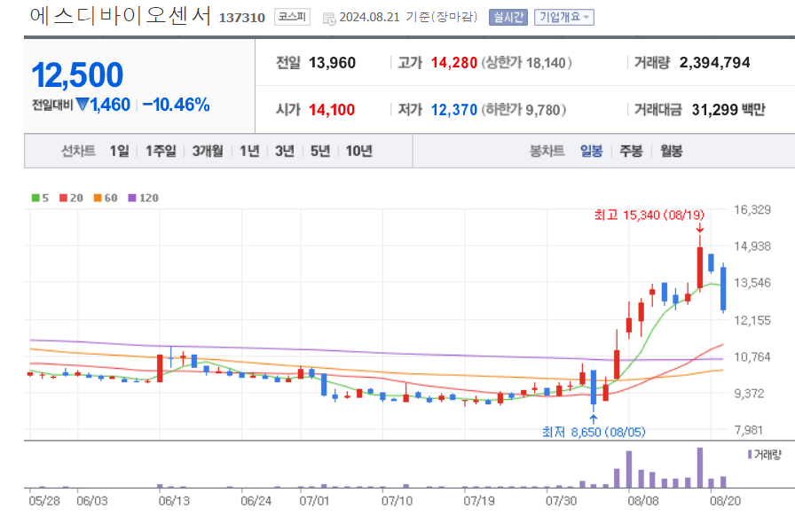795x532 pixels.
Task: Click the calendar icon next to the date
Action: pyautogui.click(x=327, y=16)
